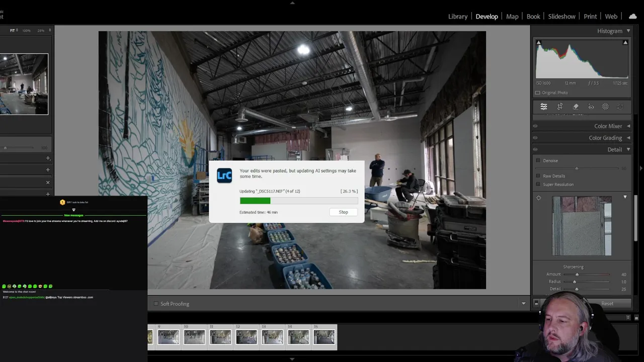This screenshot has width=644, height=362.
Task: Open the Edit sliders tool
Action: tap(544, 107)
